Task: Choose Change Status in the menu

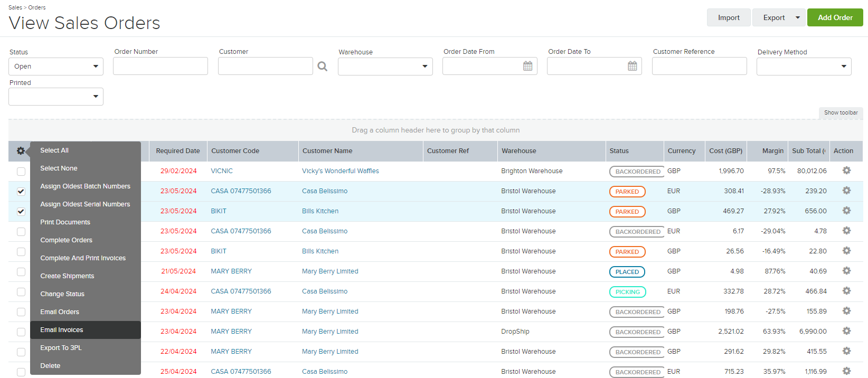Action: 86,294
